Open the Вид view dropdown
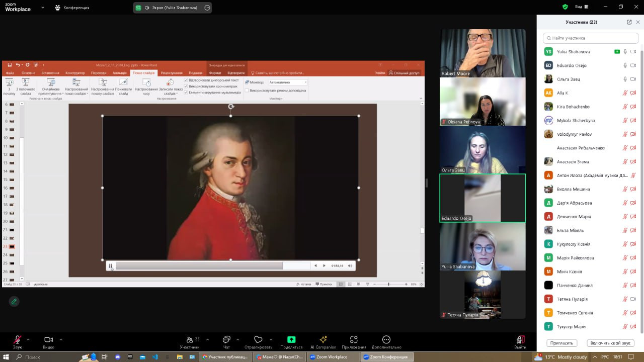 coord(582,7)
